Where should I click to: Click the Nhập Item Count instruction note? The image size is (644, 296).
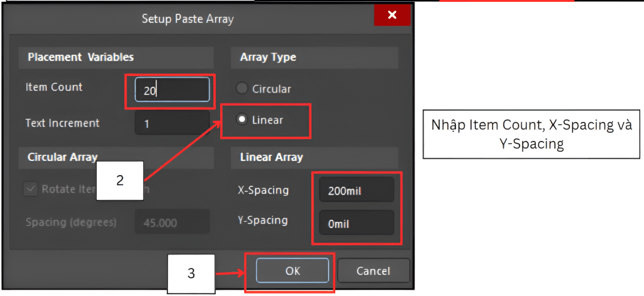531,133
